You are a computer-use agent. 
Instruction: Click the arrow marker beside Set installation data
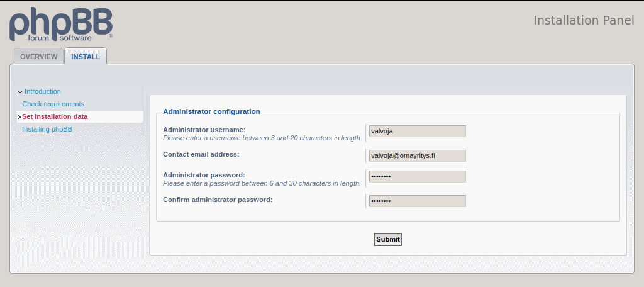coord(19,117)
